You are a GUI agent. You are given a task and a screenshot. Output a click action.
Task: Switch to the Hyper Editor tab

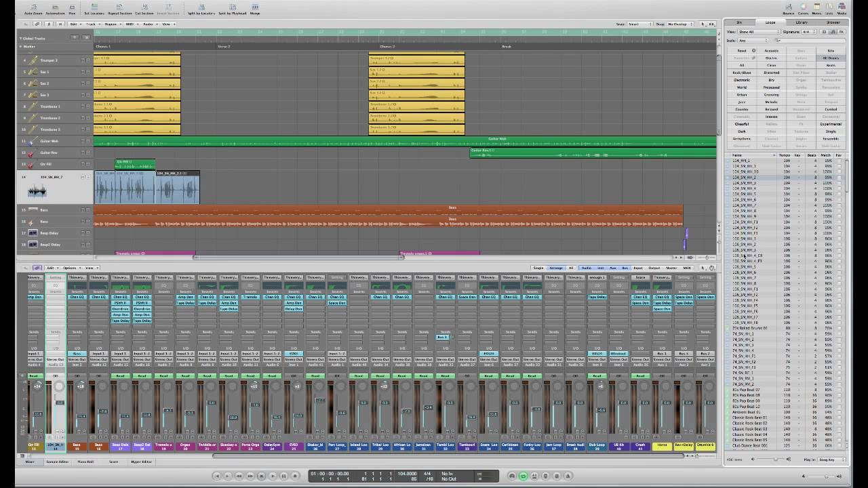click(x=142, y=462)
